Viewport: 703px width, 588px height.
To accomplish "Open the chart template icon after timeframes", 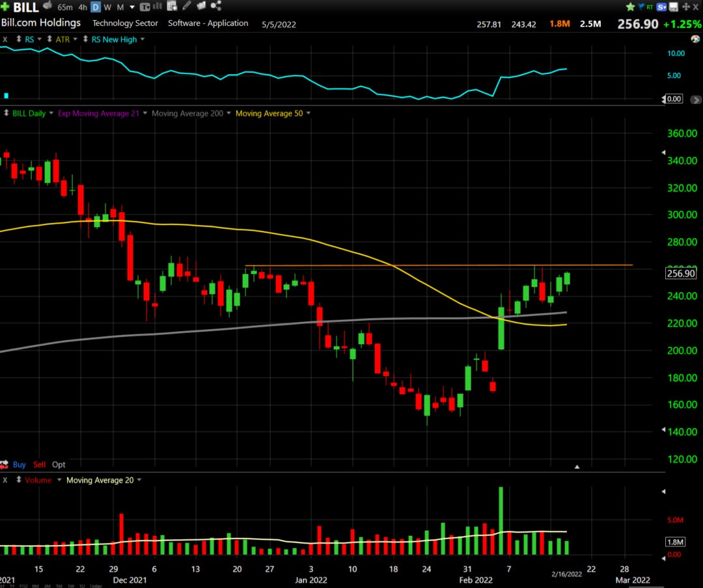I will coord(145,7).
